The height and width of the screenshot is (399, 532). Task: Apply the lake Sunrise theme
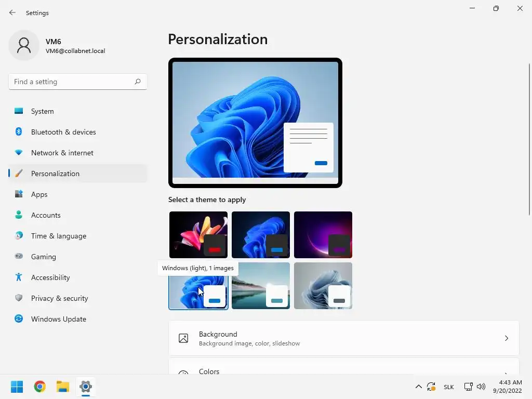(261, 286)
